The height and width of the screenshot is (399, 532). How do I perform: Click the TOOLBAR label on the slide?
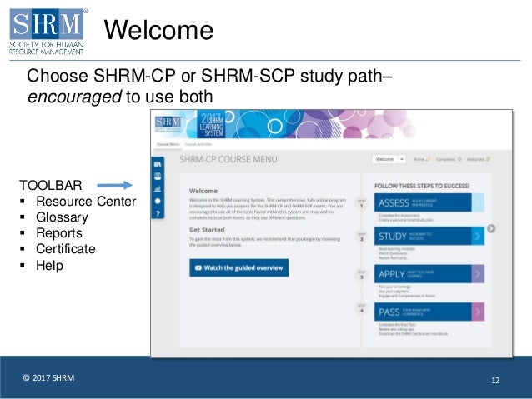(x=51, y=186)
